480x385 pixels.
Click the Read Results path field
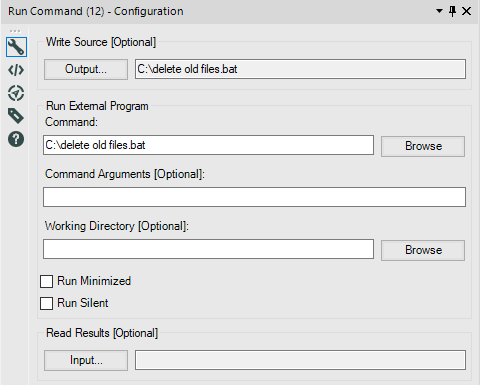pos(300,360)
